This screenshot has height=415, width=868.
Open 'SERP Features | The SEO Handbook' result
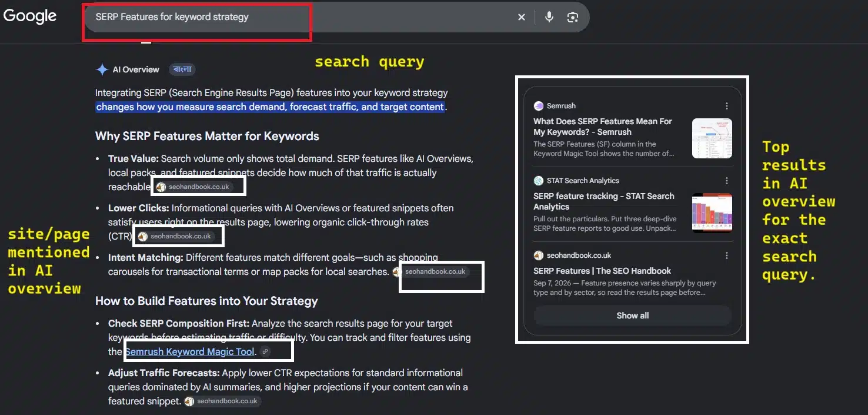coord(602,271)
